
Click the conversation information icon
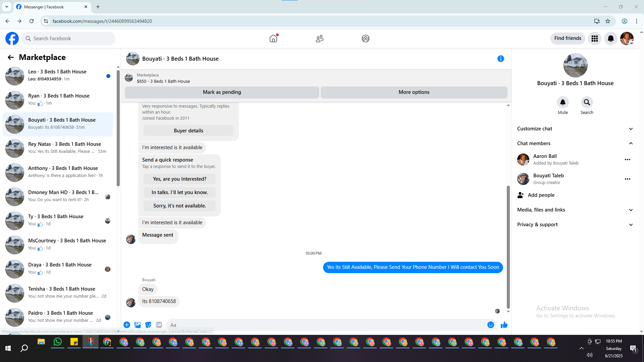[x=500, y=59]
